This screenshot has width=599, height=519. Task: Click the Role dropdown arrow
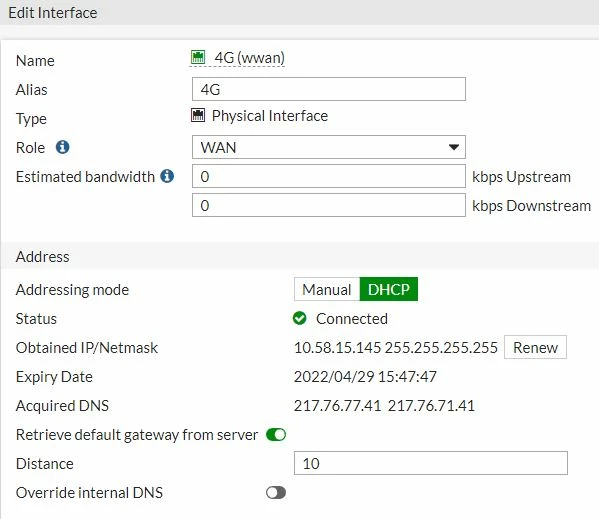tap(453, 147)
